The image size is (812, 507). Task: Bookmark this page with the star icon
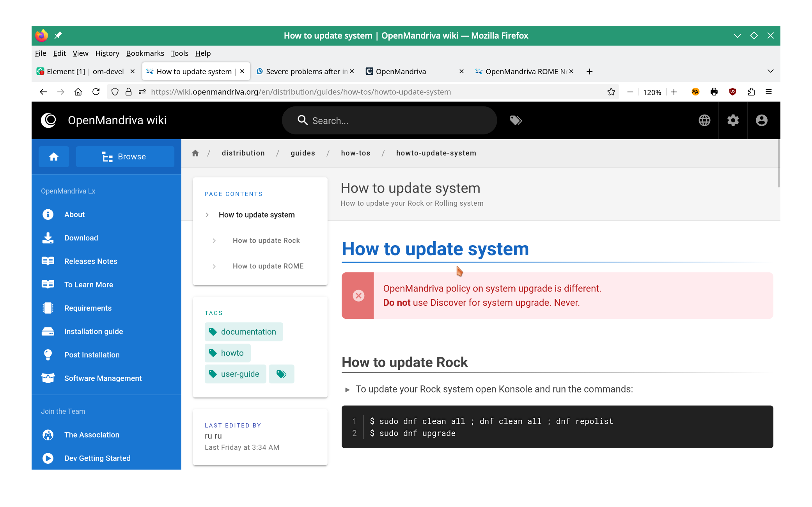click(x=611, y=92)
